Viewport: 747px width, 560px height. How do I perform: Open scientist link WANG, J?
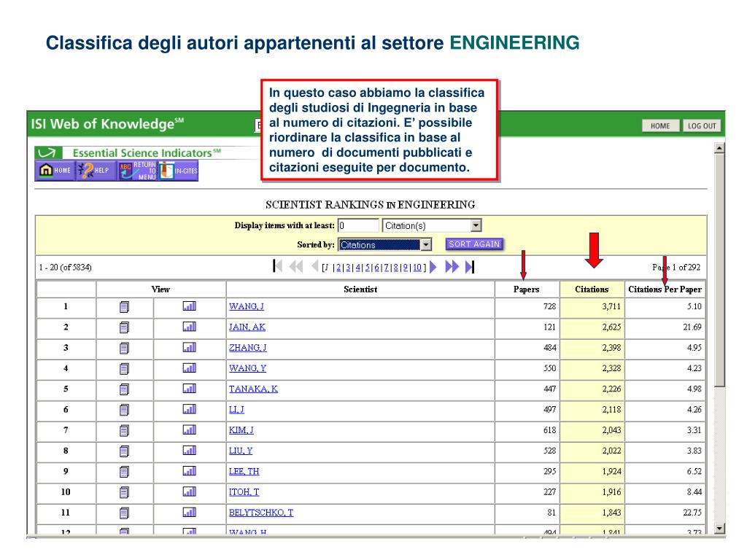247,307
